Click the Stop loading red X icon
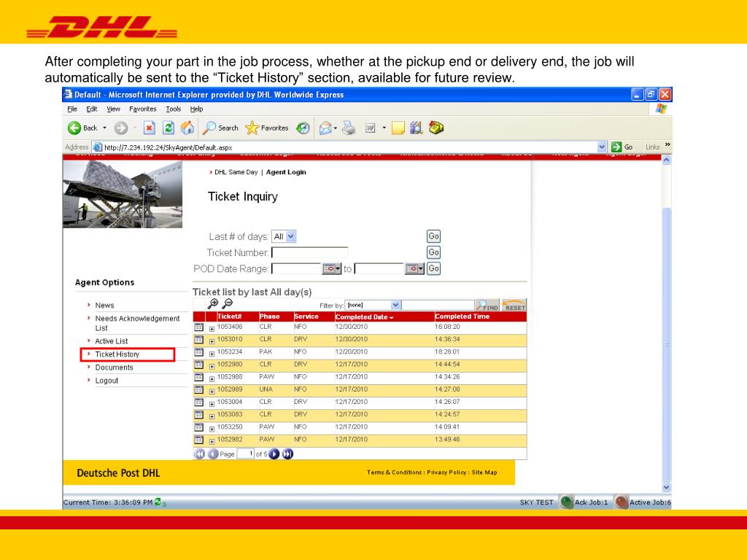 (x=149, y=128)
